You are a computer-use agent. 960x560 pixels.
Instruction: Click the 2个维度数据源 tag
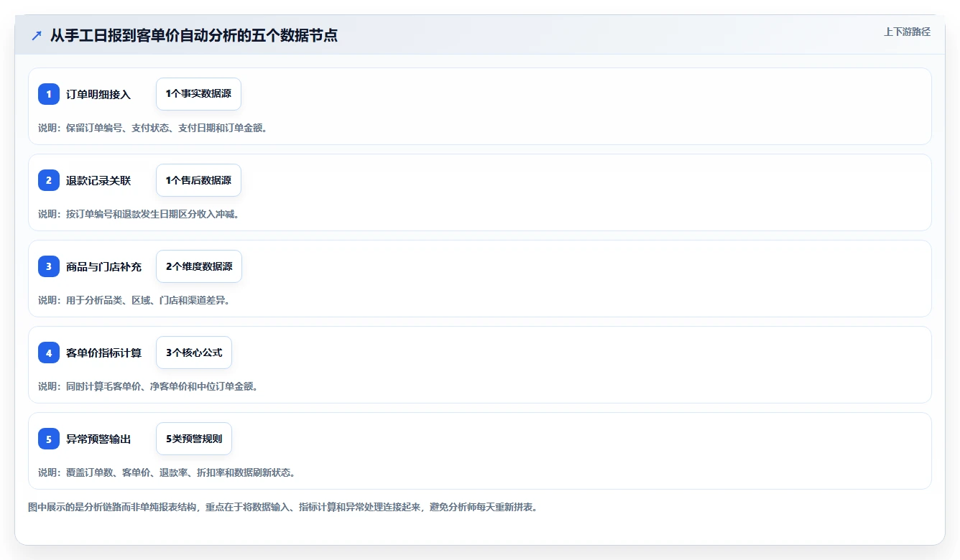pyautogui.click(x=199, y=266)
